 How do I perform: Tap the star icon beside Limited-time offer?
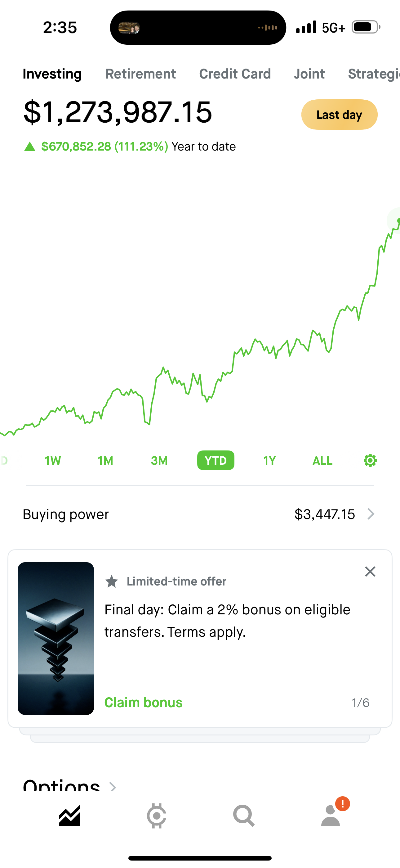point(112,581)
